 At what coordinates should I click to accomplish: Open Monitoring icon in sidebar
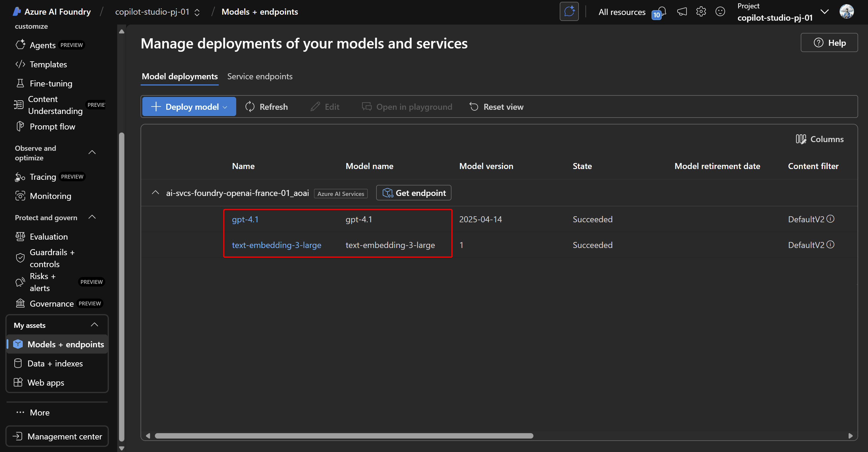[x=20, y=196]
